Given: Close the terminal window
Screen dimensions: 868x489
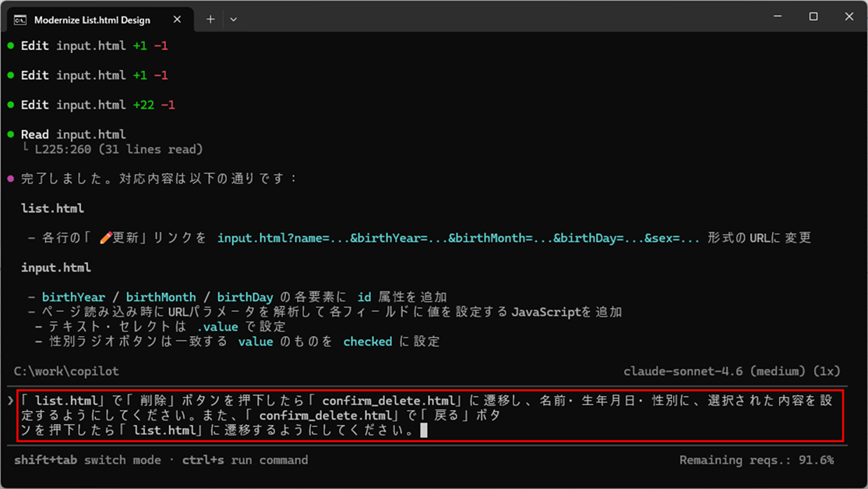Looking at the screenshot, I should [849, 16].
